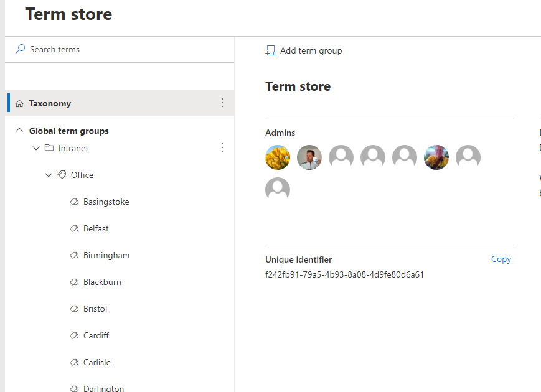Select the Birmingham term
Viewport: 541px width, 392px height.
coord(106,255)
